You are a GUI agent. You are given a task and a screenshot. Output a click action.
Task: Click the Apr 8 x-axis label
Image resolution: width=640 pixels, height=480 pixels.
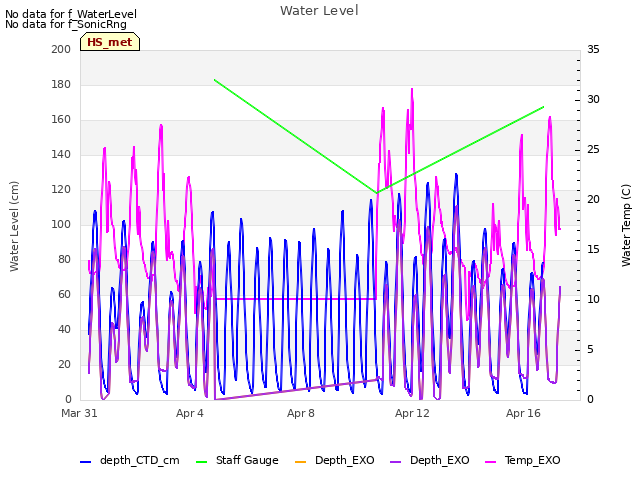301,413
